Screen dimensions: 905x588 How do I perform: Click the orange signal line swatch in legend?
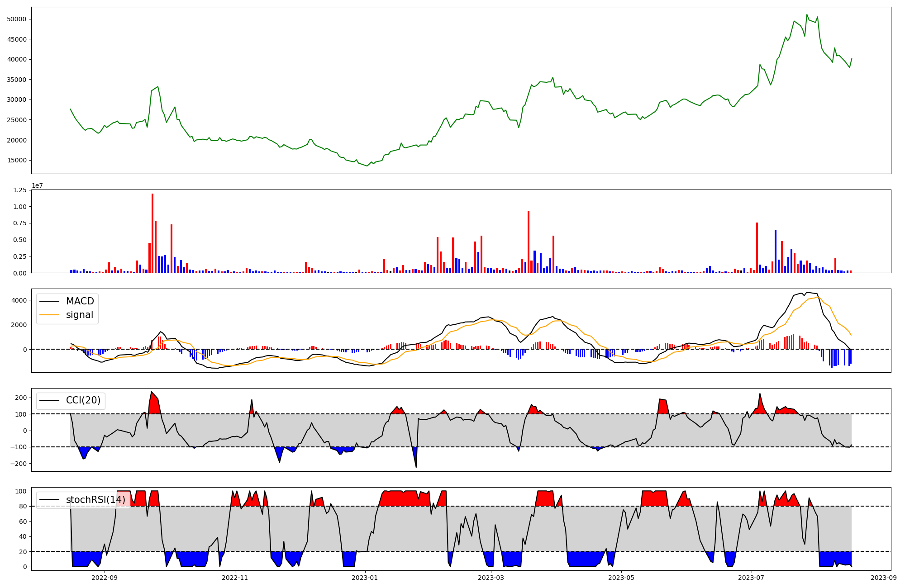49,315
